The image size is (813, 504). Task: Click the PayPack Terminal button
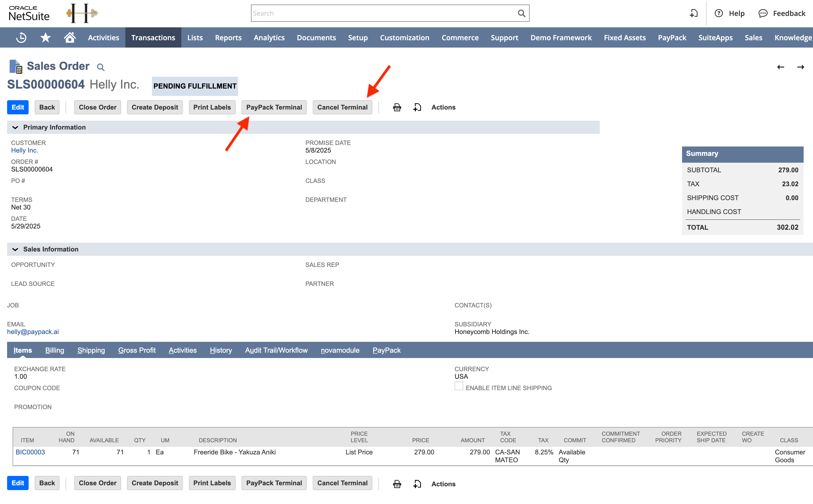click(x=274, y=107)
